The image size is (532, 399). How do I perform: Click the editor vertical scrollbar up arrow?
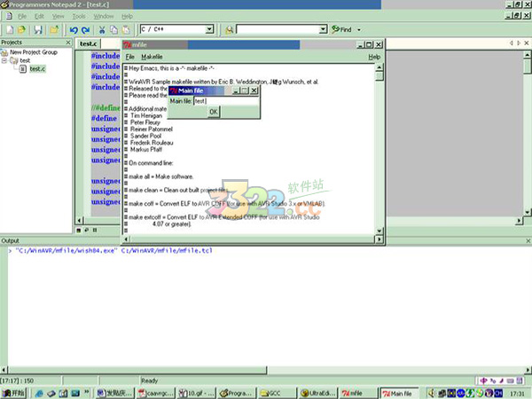(x=528, y=55)
